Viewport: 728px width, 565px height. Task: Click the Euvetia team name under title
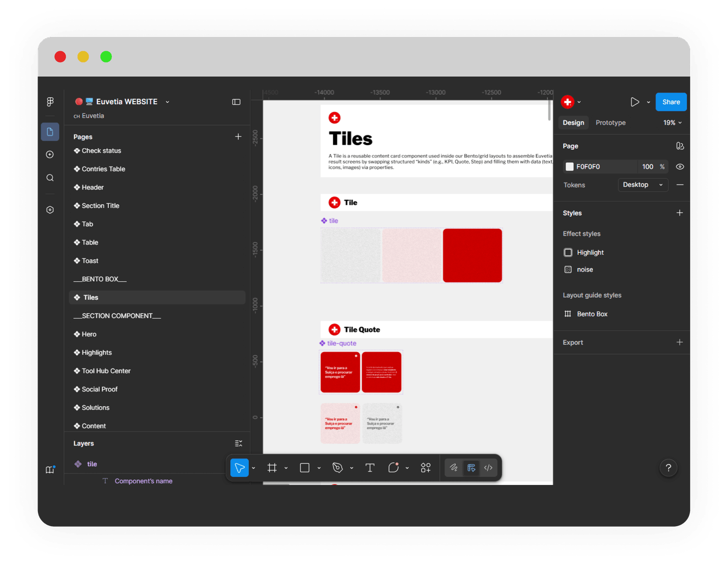(x=93, y=116)
